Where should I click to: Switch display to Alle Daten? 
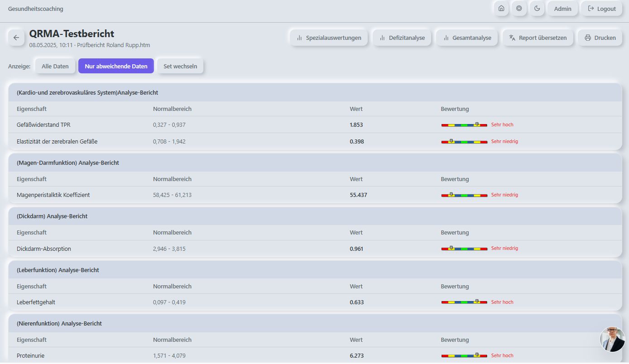tap(55, 66)
